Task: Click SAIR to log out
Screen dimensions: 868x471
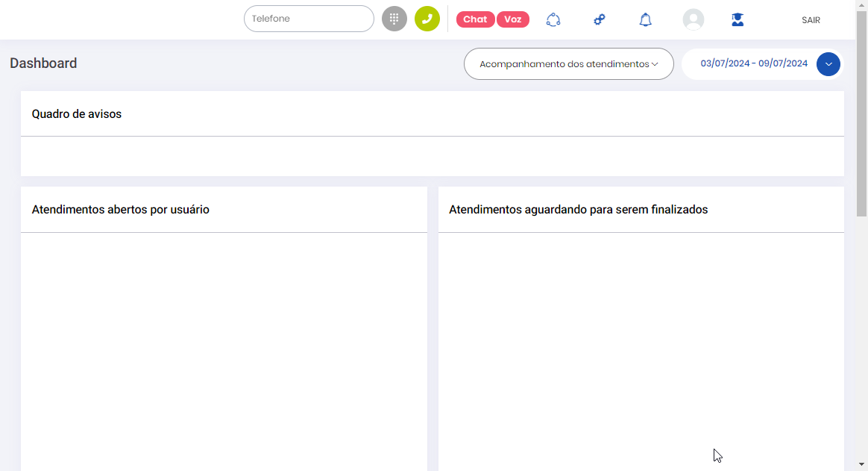Action: (811, 20)
